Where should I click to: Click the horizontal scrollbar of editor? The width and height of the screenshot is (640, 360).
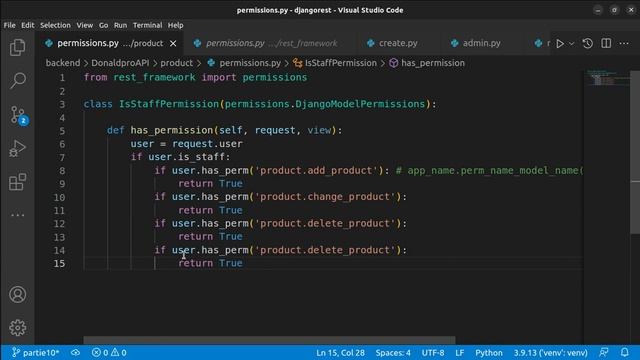269,340
